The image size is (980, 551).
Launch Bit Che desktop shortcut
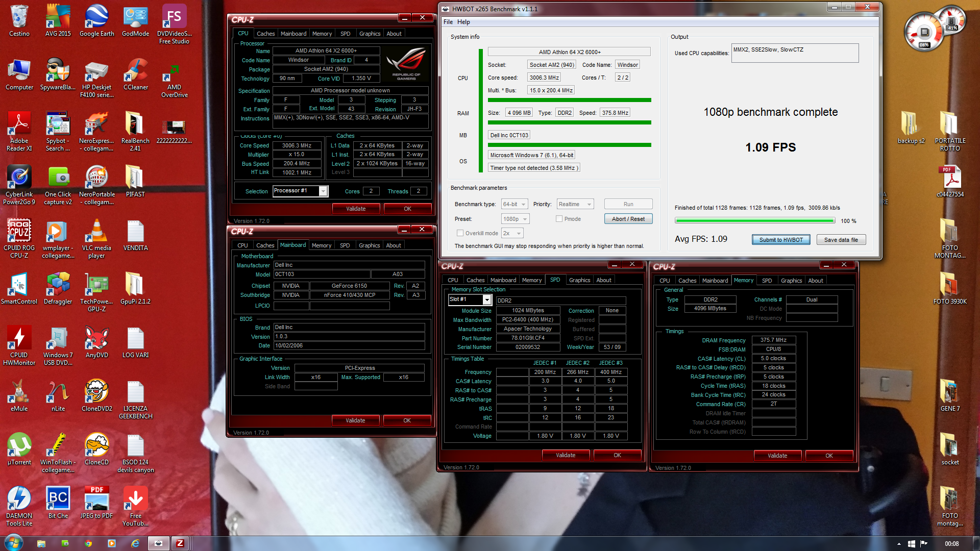[58, 503]
